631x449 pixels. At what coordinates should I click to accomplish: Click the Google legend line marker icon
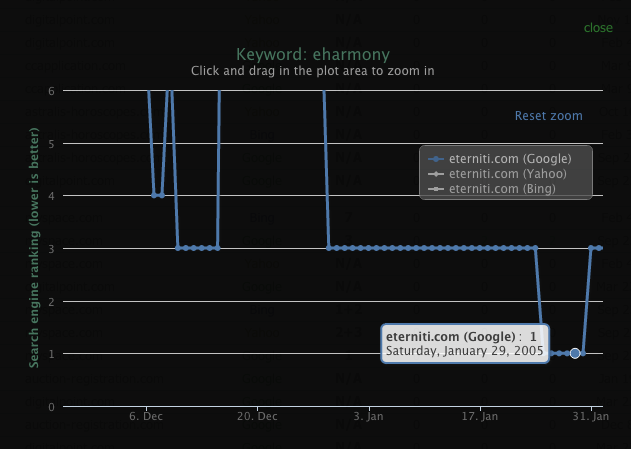[436, 159]
